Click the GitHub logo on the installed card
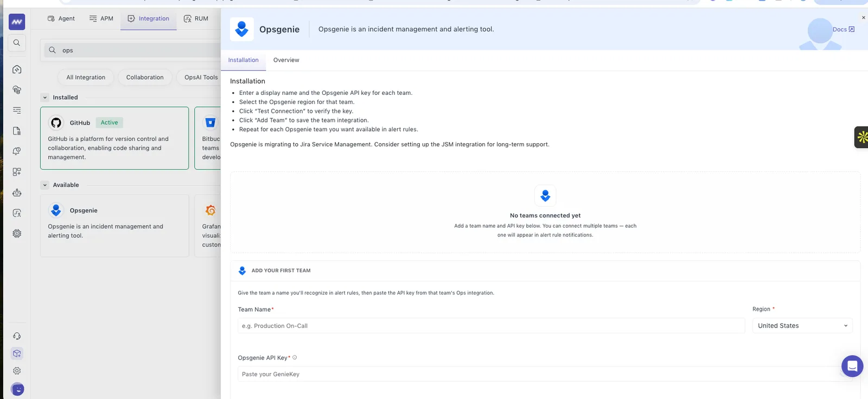This screenshot has height=399, width=868. click(x=56, y=123)
